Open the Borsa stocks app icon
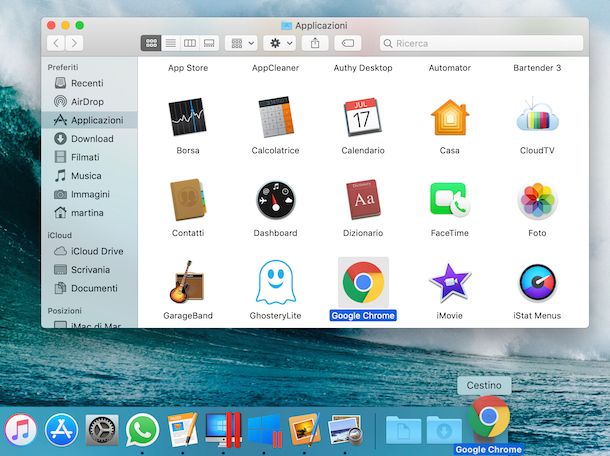 188,117
